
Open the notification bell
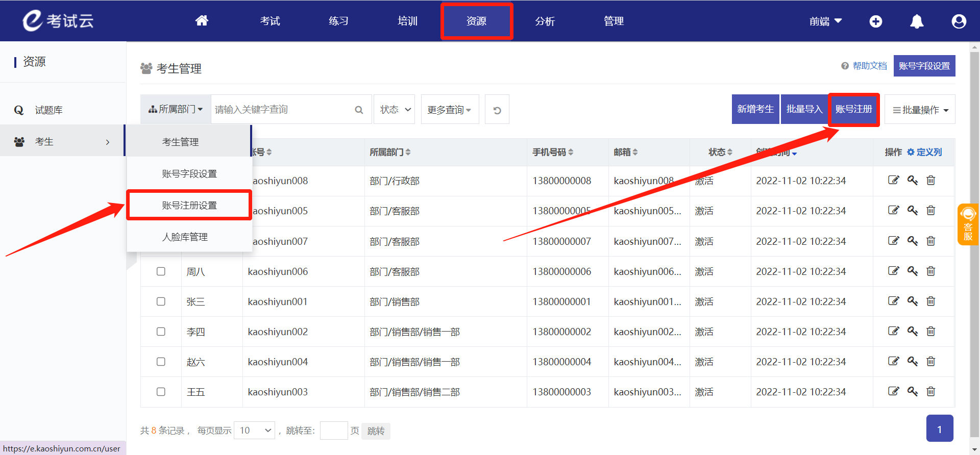click(917, 21)
